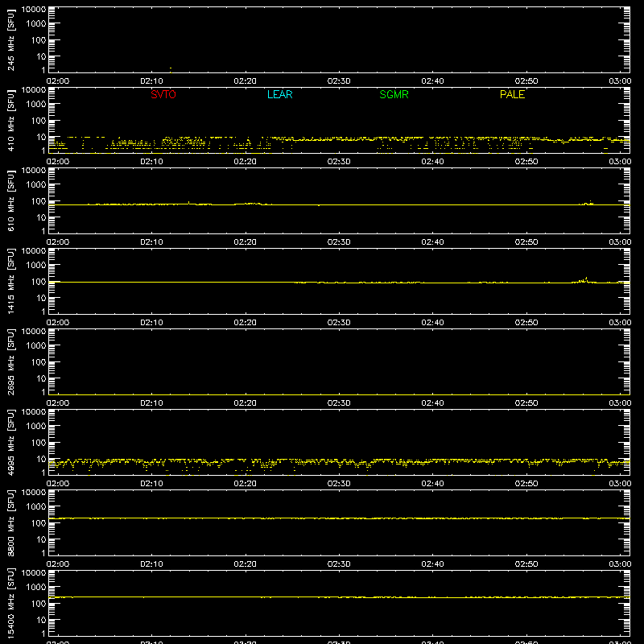Click 02:20 time label under 410 MHz panel

click(246, 162)
